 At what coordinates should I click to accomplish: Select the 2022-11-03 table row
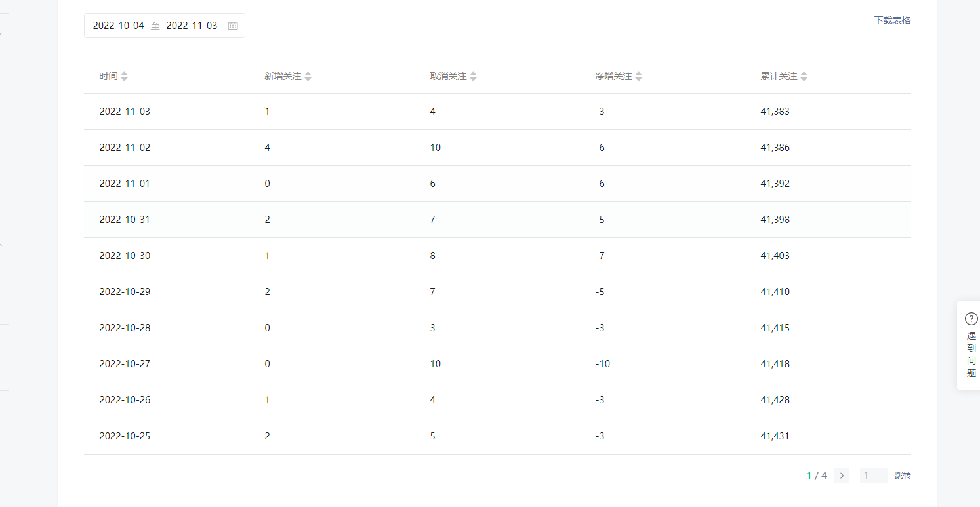497,112
